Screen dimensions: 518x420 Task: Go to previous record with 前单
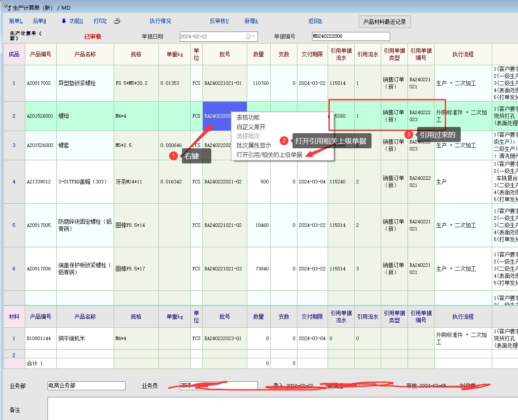(x=16, y=21)
